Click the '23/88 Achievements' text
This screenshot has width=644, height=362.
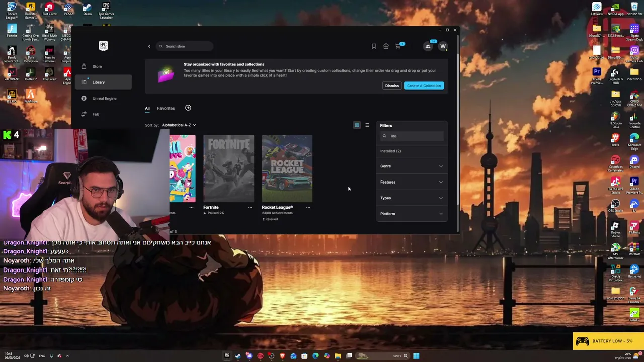277,213
